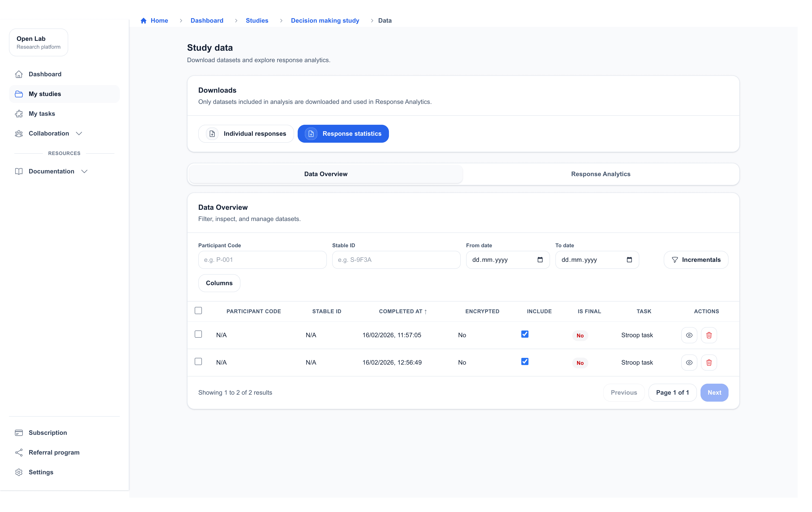Expand the Documentation section
This screenshot has width=812, height=512.
coord(84,171)
